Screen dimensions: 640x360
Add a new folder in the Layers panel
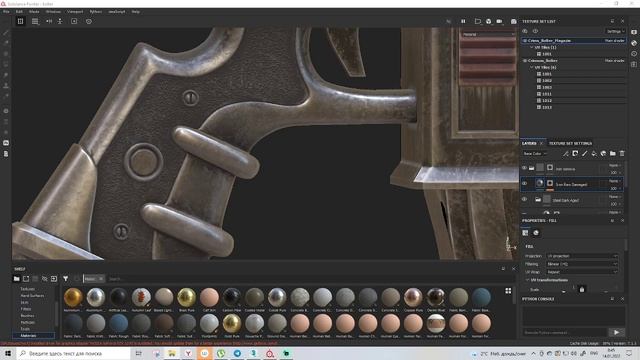click(613, 153)
